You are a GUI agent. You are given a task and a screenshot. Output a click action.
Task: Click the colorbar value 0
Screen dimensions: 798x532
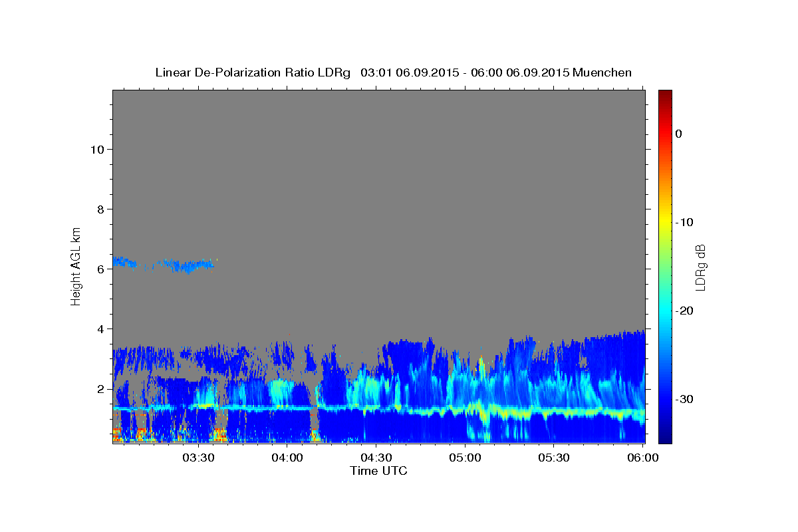click(679, 134)
